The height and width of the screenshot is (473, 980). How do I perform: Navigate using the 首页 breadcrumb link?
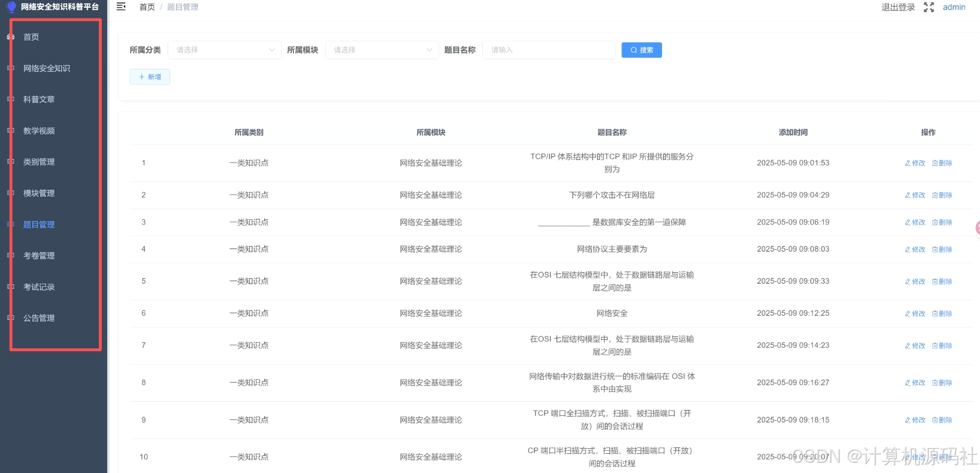147,7
